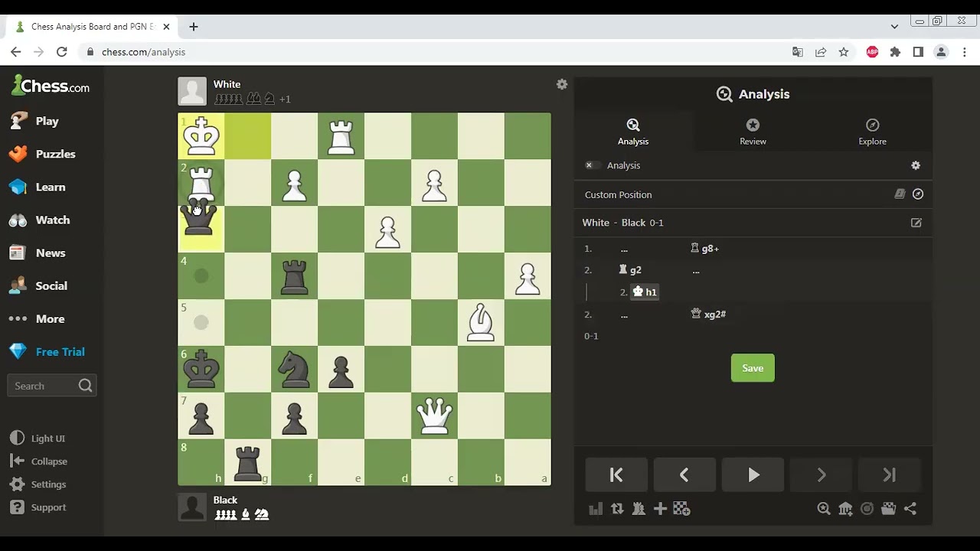Open the Play menu in sidebar
The height and width of the screenshot is (551, 980).
[x=34, y=121]
